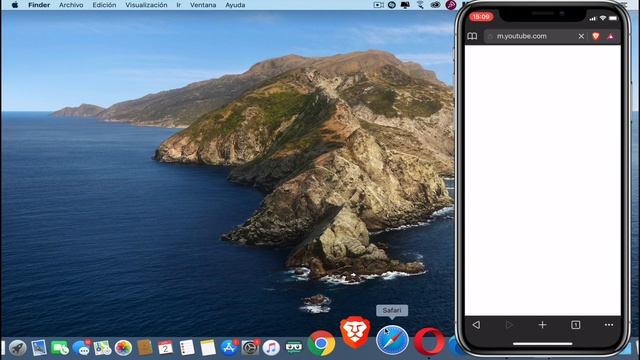Stop page loading with the X button
The image size is (640, 360).
[581, 36]
